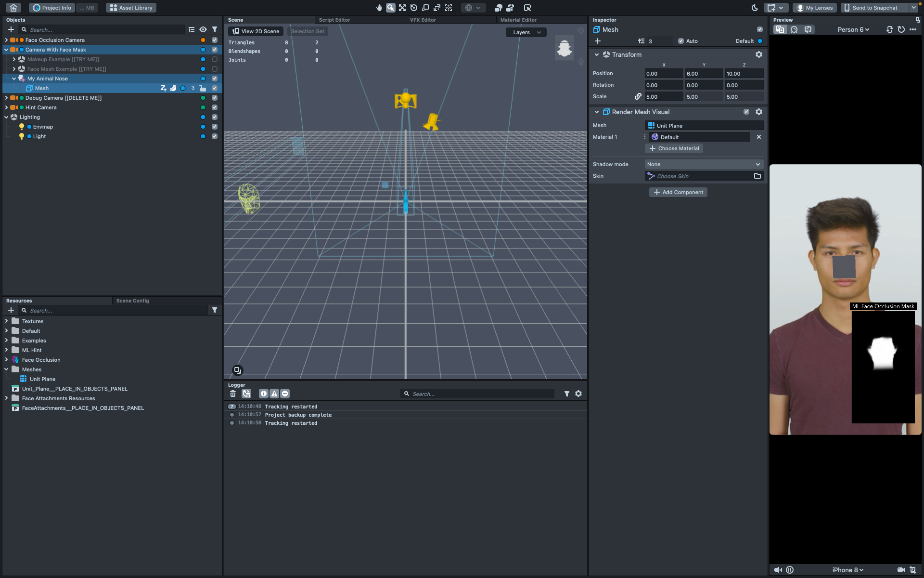Viewport: 924px width, 578px height.
Task: Uncheck the Render Mesh Visual checkbox
Action: [x=746, y=112]
